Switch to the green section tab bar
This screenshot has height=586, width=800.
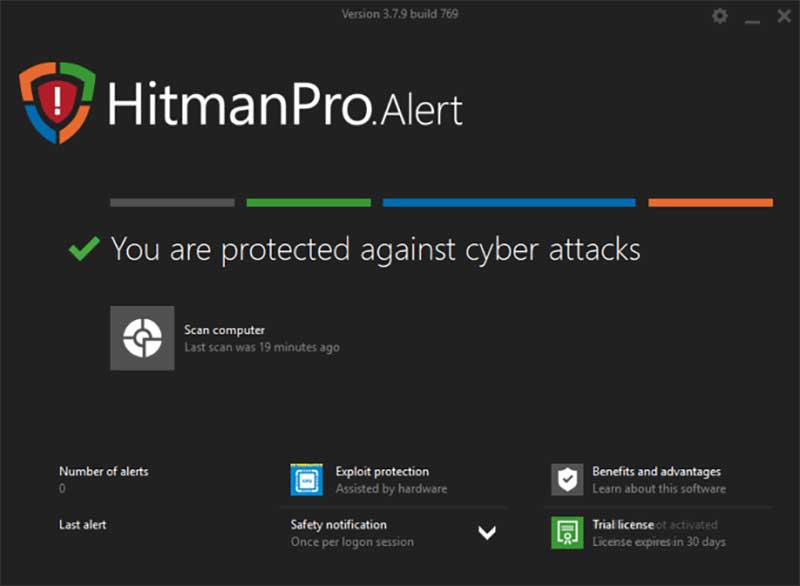pyautogui.click(x=308, y=203)
